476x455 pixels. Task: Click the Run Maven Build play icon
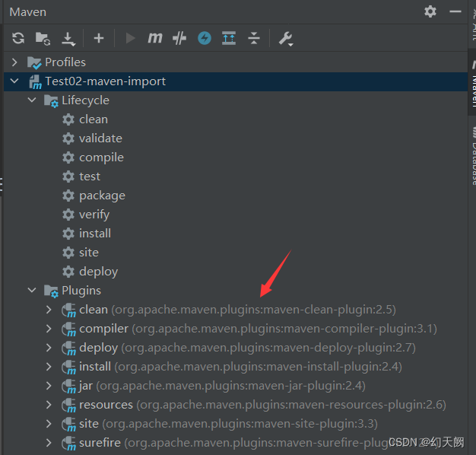pyautogui.click(x=131, y=38)
